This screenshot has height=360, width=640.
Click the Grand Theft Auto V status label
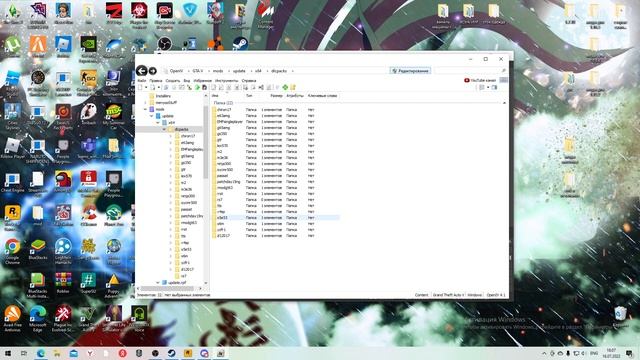448,295
